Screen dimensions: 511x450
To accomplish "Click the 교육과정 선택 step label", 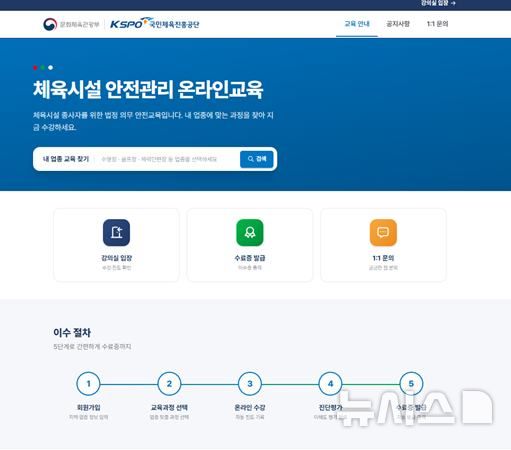I will (169, 407).
